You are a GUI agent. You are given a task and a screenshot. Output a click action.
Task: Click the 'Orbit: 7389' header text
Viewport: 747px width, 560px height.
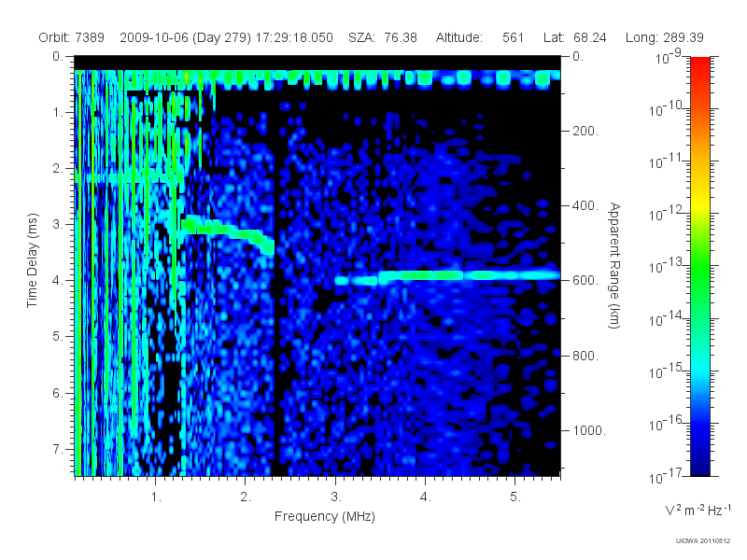click(72, 37)
